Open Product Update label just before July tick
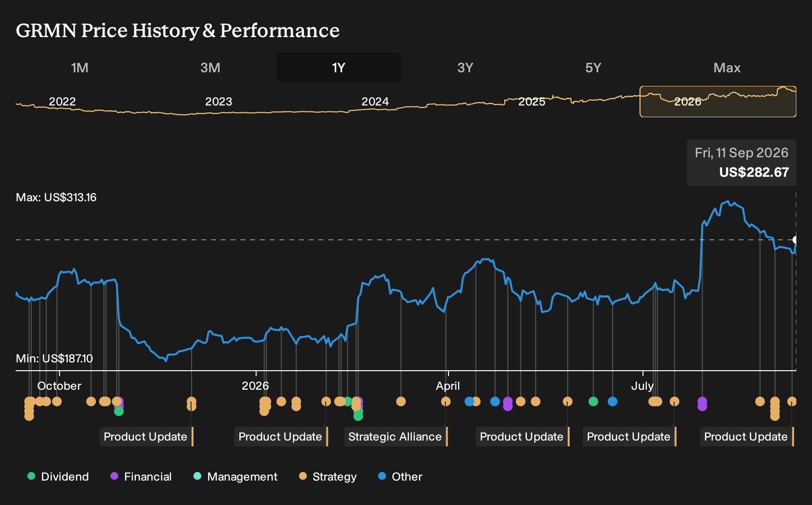 tap(629, 437)
